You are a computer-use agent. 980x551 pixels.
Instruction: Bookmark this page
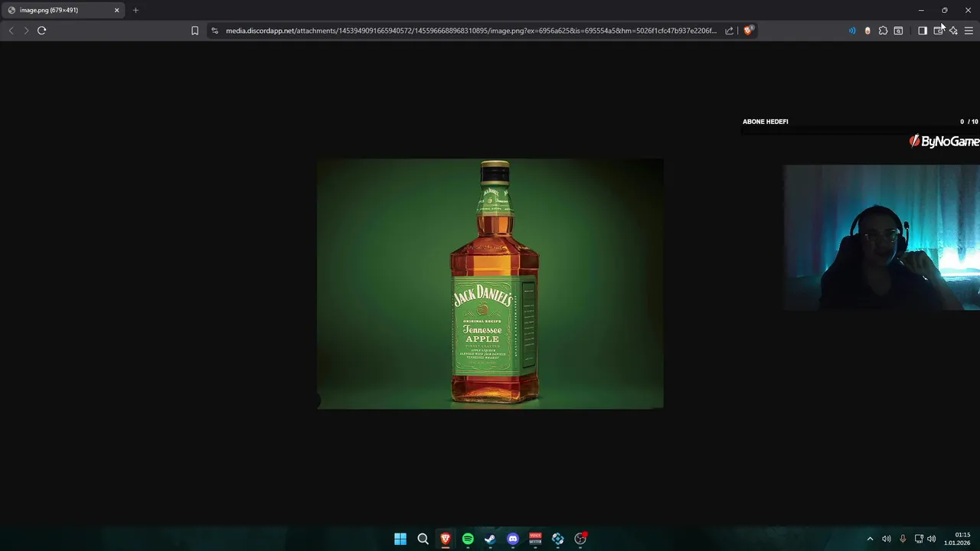pyautogui.click(x=194, y=31)
